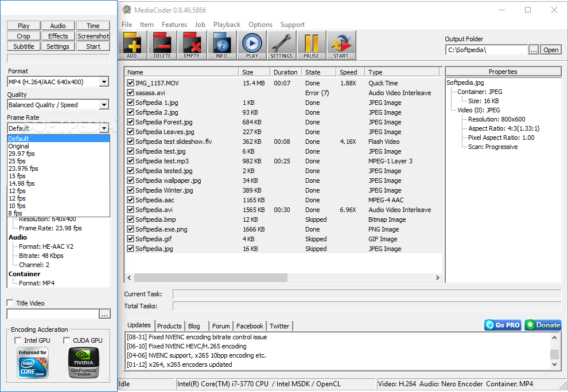Click the Audio button in left panel

pyautogui.click(x=58, y=26)
